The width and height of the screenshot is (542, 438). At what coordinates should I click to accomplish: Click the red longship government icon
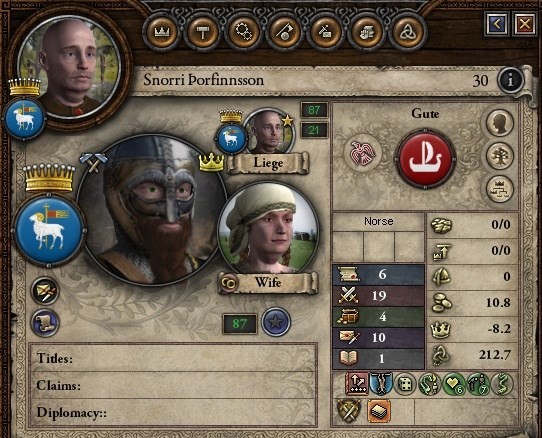[425, 159]
